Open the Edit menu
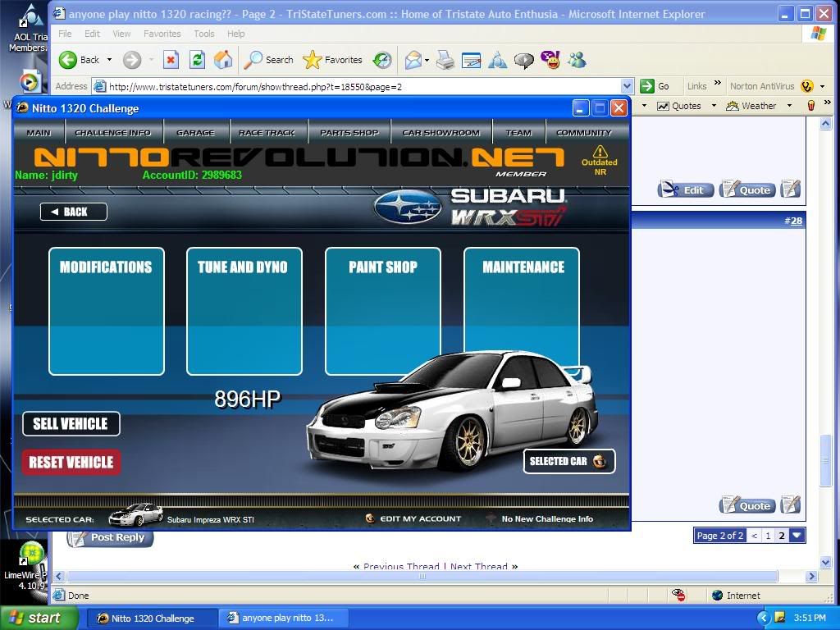Viewport: 840px width, 630px height. (92, 33)
